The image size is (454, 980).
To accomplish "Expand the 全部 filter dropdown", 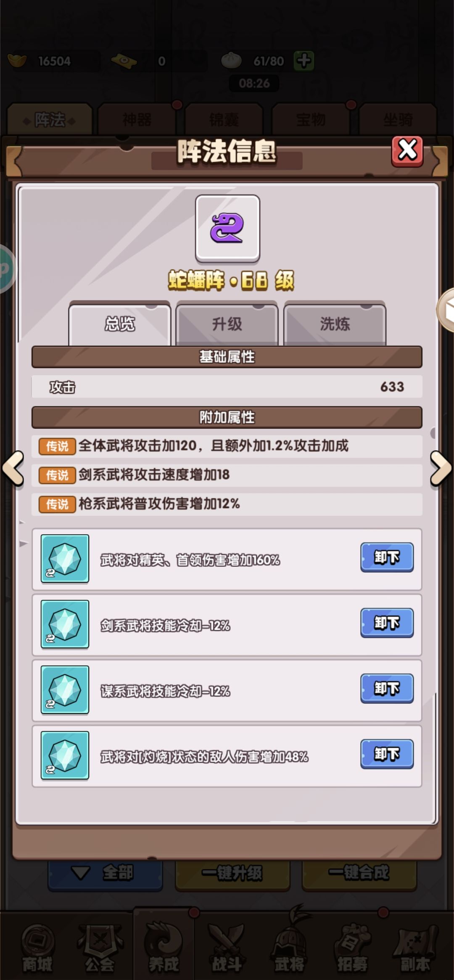I will pos(106,873).
